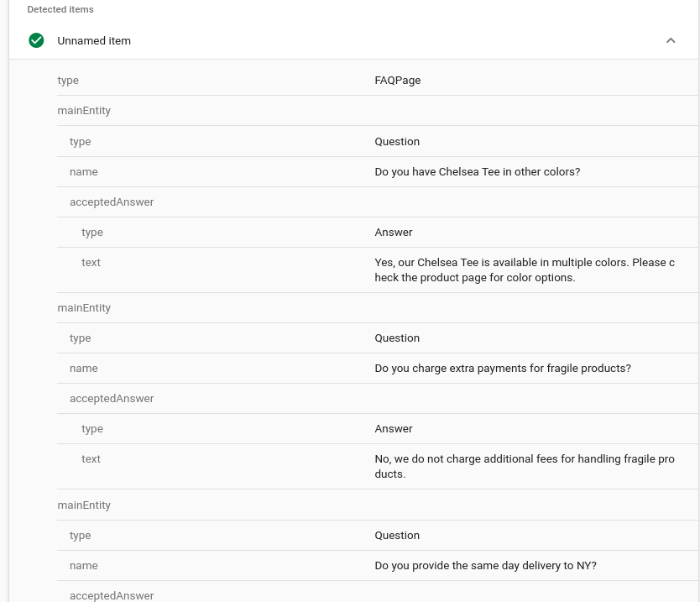The image size is (700, 602).
Task: Select the FAQPage type value
Action: [397, 80]
